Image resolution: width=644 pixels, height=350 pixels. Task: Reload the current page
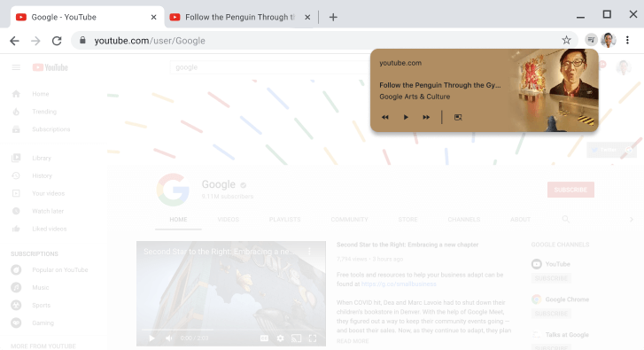[x=57, y=41]
